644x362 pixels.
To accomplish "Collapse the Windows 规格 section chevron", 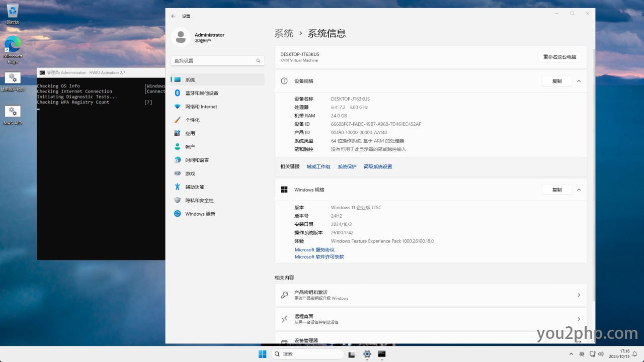I will pyautogui.click(x=579, y=190).
